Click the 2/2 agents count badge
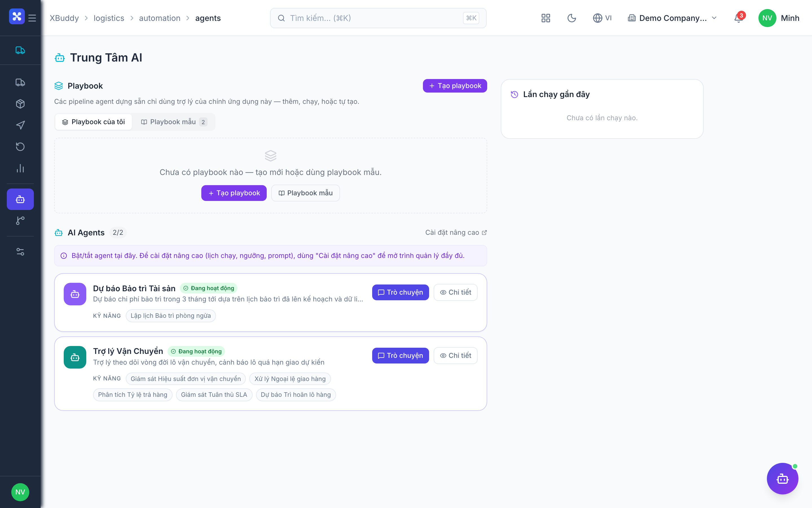Image resolution: width=812 pixels, height=508 pixels. click(118, 233)
